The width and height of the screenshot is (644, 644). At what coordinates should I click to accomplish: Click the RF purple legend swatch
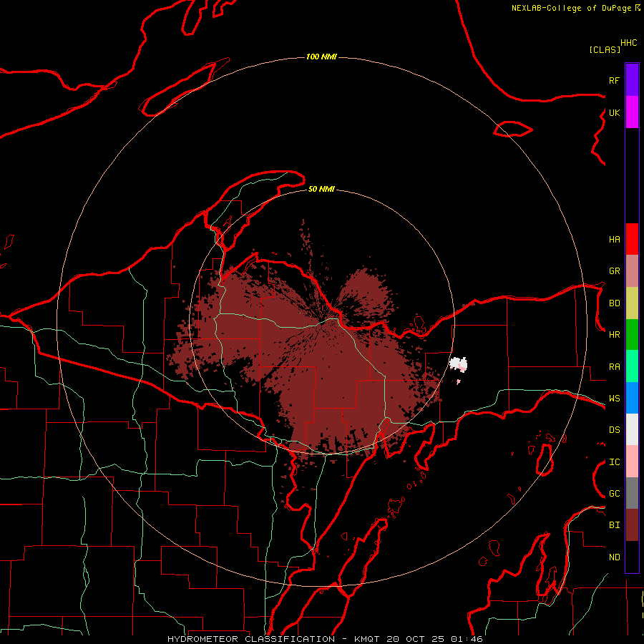point(632,80)
